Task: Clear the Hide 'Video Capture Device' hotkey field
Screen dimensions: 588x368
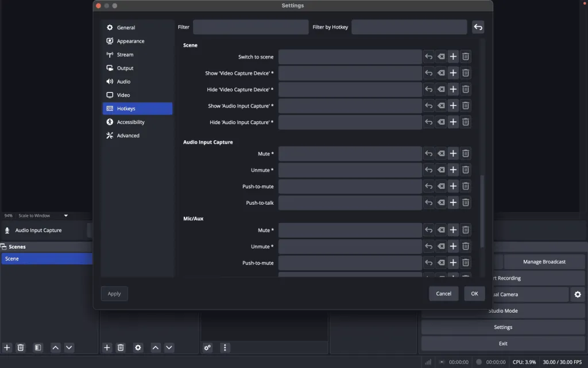Action: coord(441,89)
